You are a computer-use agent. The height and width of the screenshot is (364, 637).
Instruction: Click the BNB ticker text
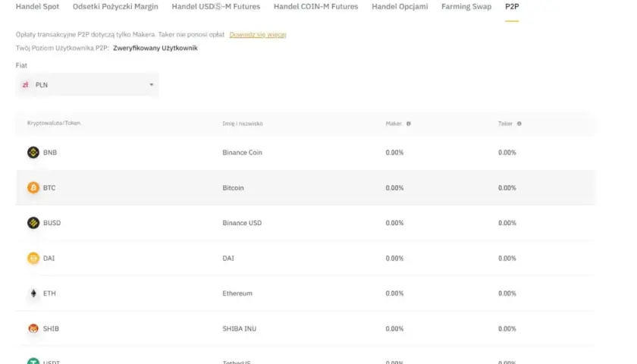pyautogui.click(x=50, y=152)
